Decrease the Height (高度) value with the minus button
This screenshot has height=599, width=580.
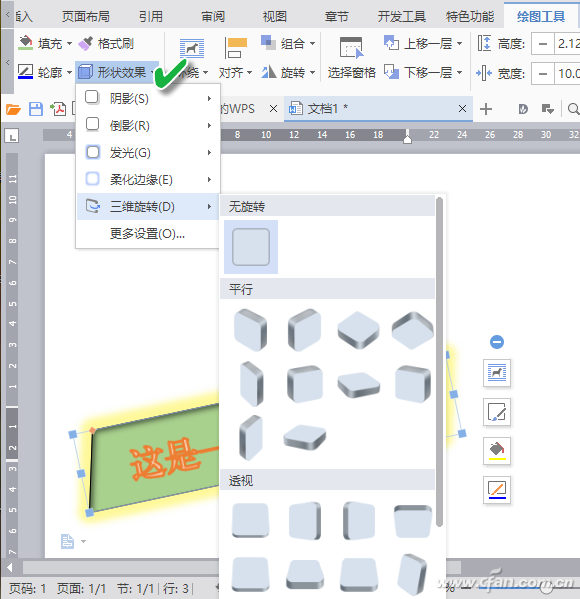pos(543,44)
